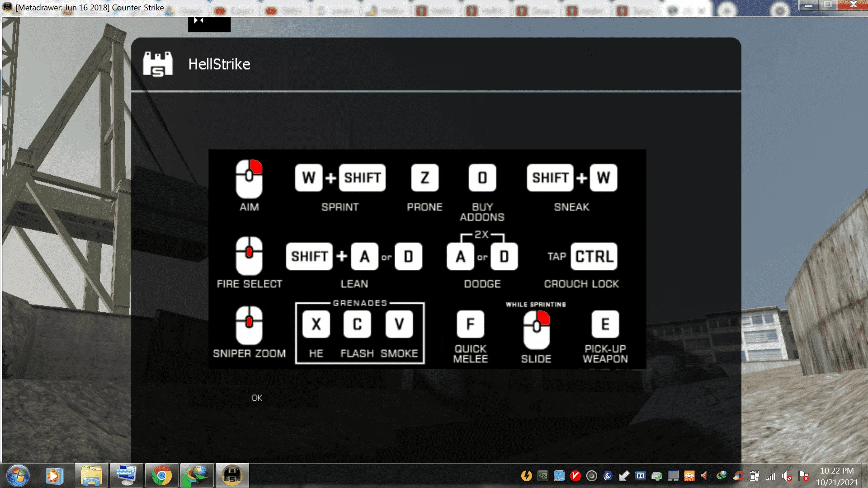The image size is (868, 488).
Task: Click the CTRL key for CROUCH LOCK
Action: [x=594, y=256]
